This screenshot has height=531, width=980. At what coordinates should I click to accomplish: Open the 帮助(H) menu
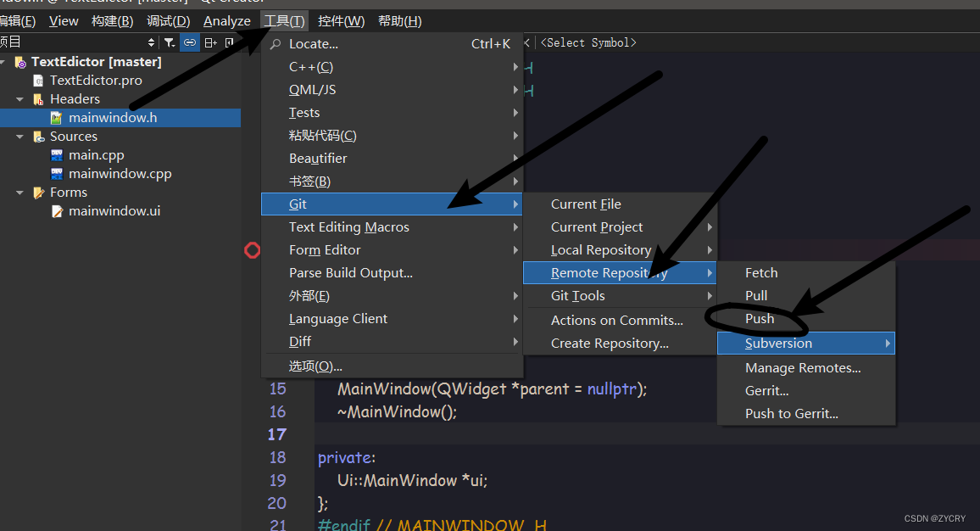pos(400,21)
